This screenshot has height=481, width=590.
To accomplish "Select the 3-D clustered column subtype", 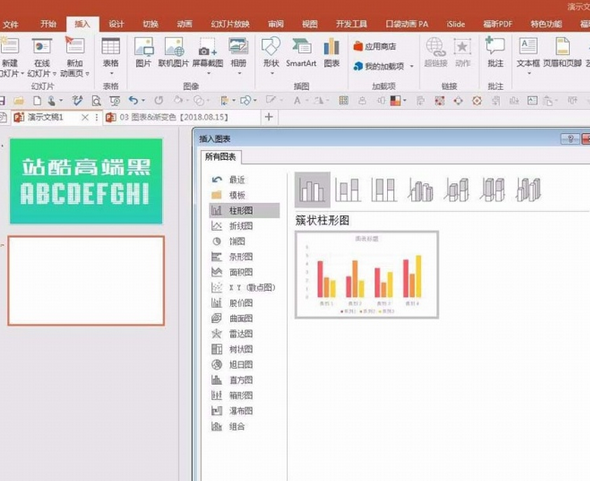I will tap(420, 189).
